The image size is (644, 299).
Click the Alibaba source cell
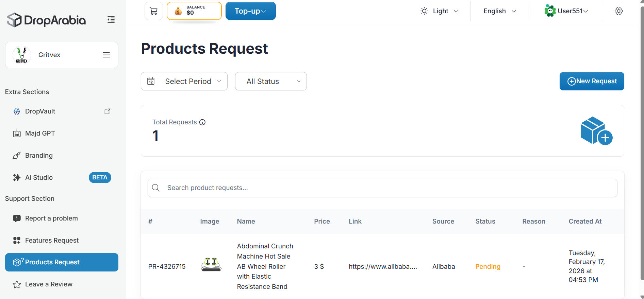[x=444, y=267]
